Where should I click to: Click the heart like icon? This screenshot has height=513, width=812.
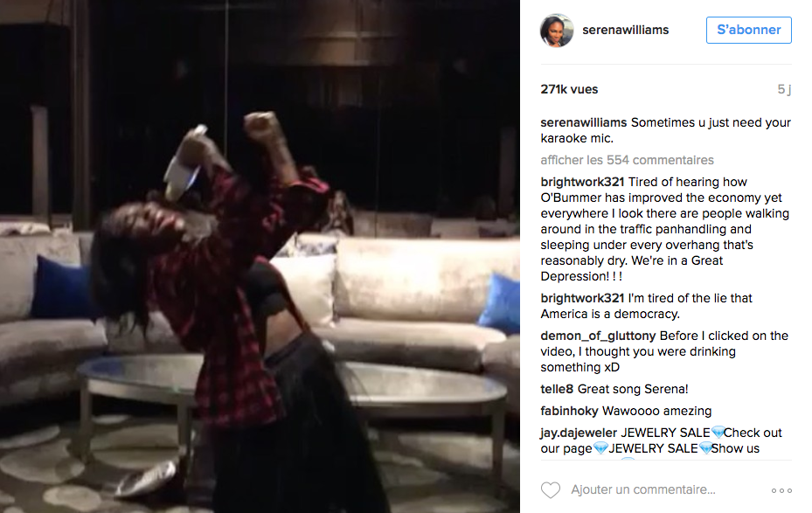point(551,489)
